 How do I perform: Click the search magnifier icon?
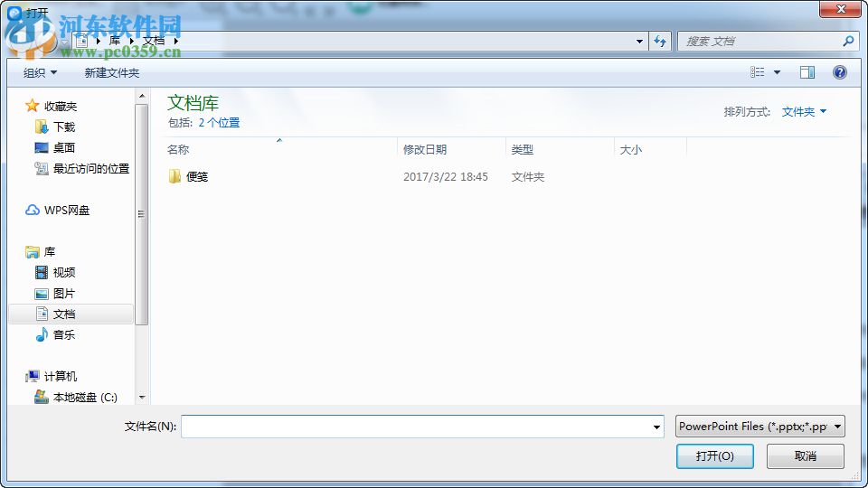click(847, 41)
